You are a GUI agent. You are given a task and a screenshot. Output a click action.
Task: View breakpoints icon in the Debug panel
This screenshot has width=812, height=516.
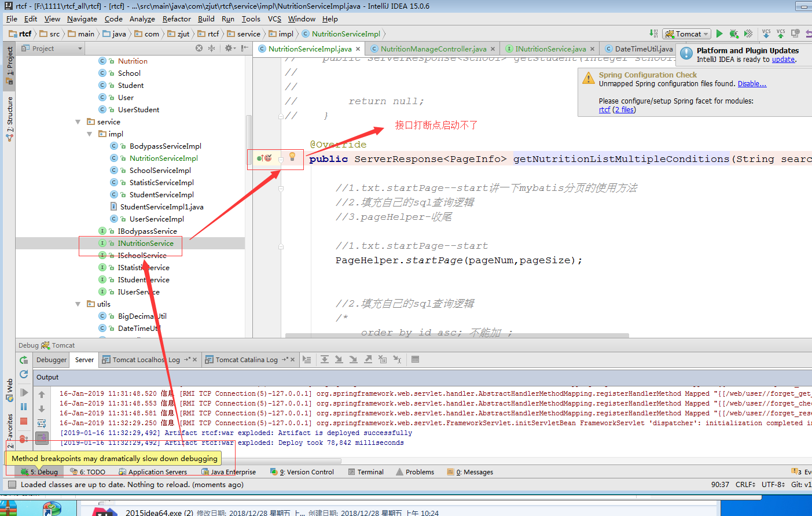[x=24, y=439]
